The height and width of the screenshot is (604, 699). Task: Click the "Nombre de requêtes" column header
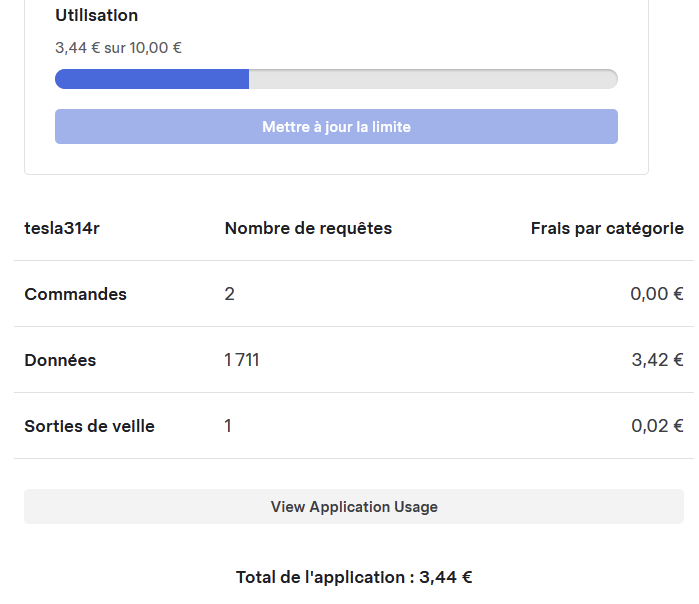coord(308,228)
